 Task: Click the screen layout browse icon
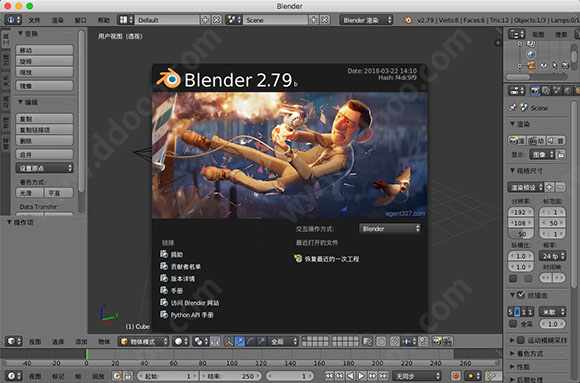(125, 20)
